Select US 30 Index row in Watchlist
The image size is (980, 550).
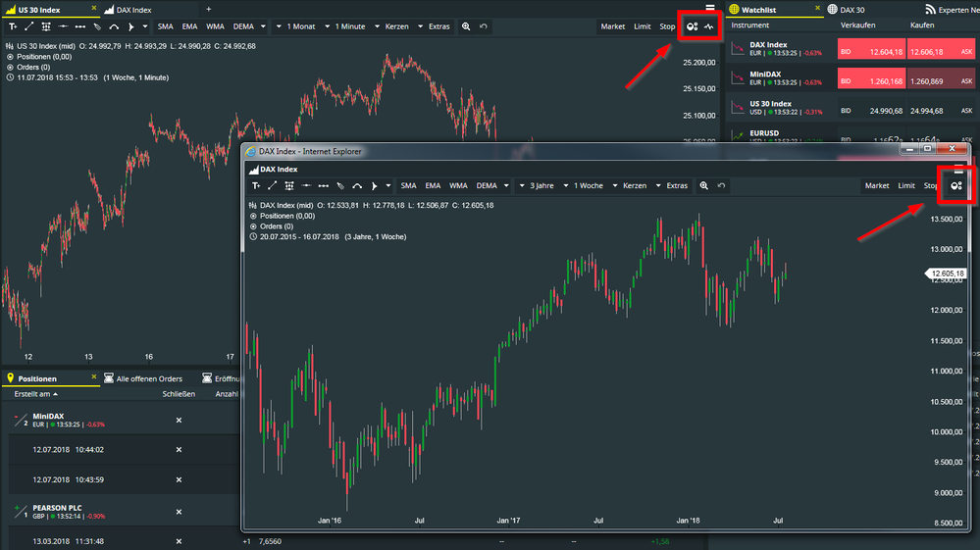pos(851,108)
